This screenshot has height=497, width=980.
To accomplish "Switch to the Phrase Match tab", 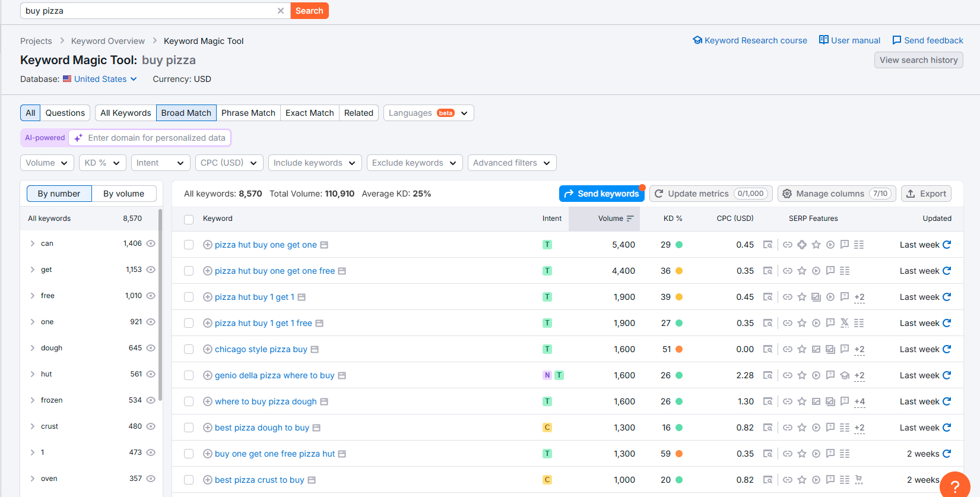I will tap(248, 113).
